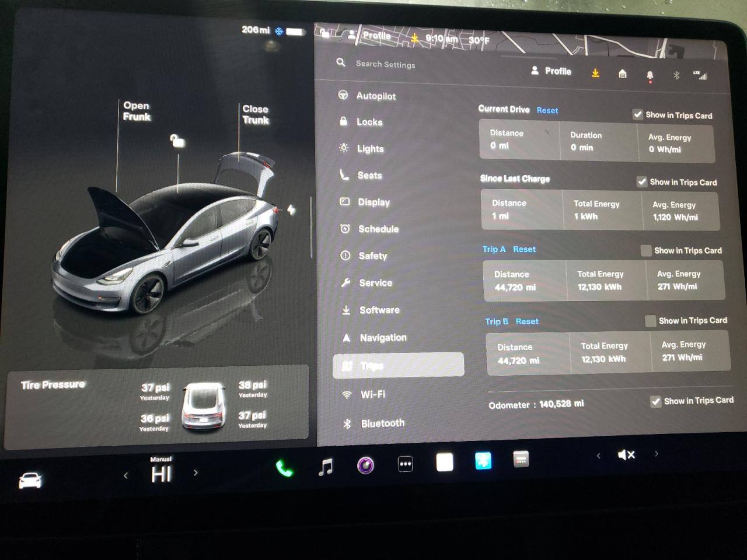The image size is (747, 560).
Task: Select the Trips settings item
Action: point(398,365)
